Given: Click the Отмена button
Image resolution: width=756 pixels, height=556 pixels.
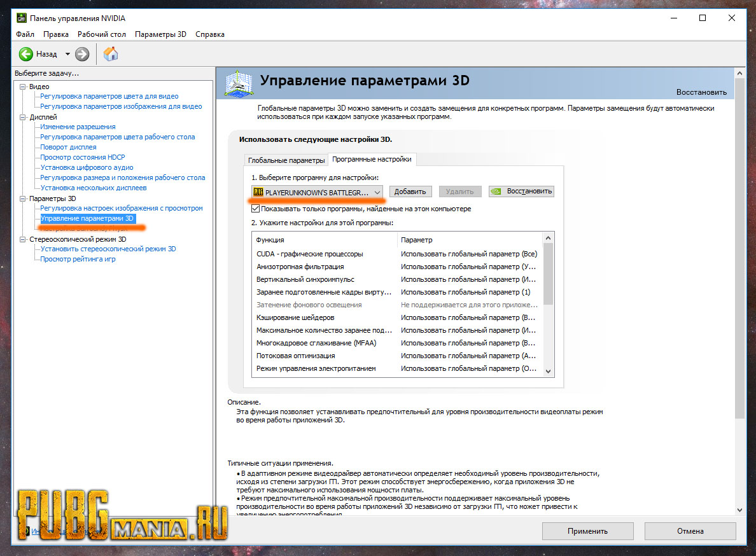Looking at the screenshot, I should pyautogui.click(x=690, y=531).
